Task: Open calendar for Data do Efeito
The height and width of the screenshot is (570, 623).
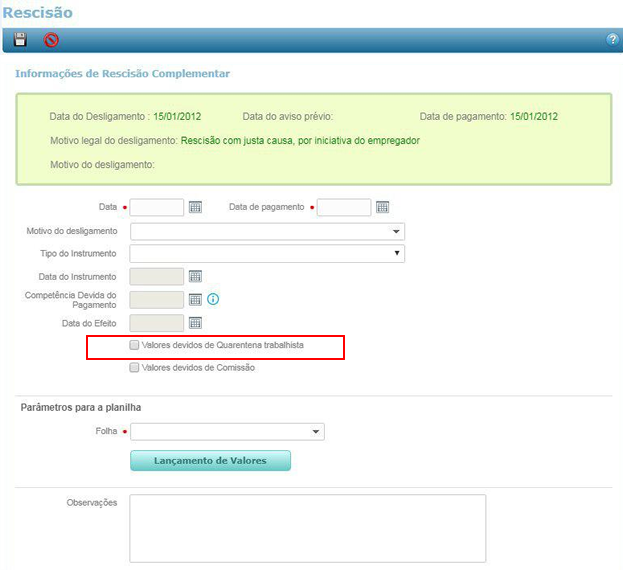Action: coord(196,323)
